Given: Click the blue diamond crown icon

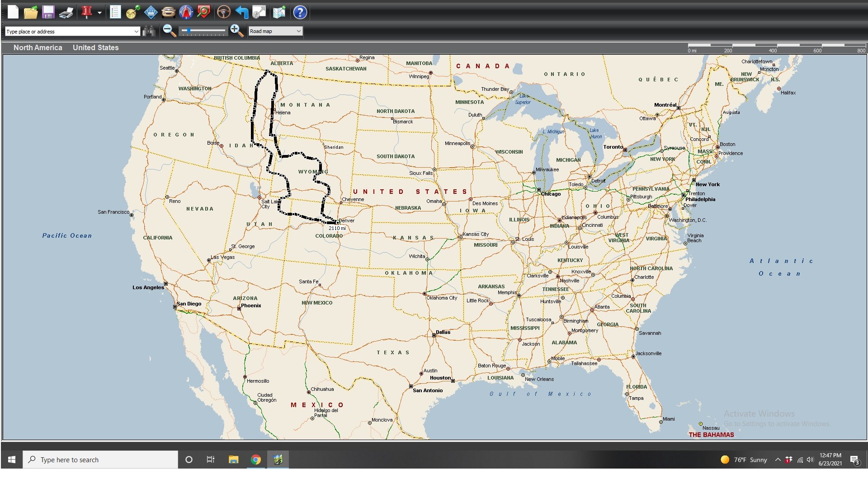Looking at the screenshot, I should tap(151, 12).
